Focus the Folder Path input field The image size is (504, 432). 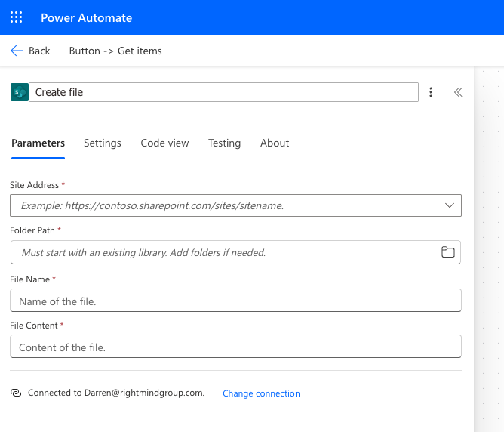(x=235, y=252)
